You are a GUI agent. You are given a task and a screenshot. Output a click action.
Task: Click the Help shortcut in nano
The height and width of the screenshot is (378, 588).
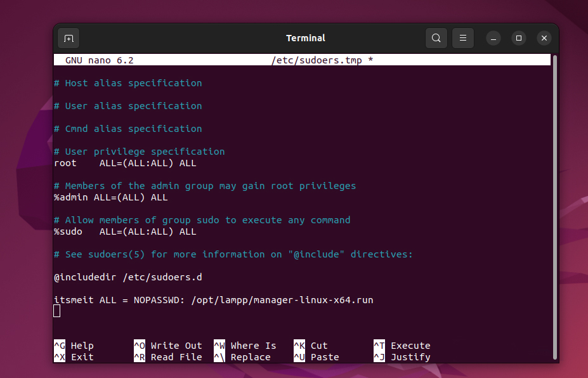pyautogui.click(x=75, y=345)
